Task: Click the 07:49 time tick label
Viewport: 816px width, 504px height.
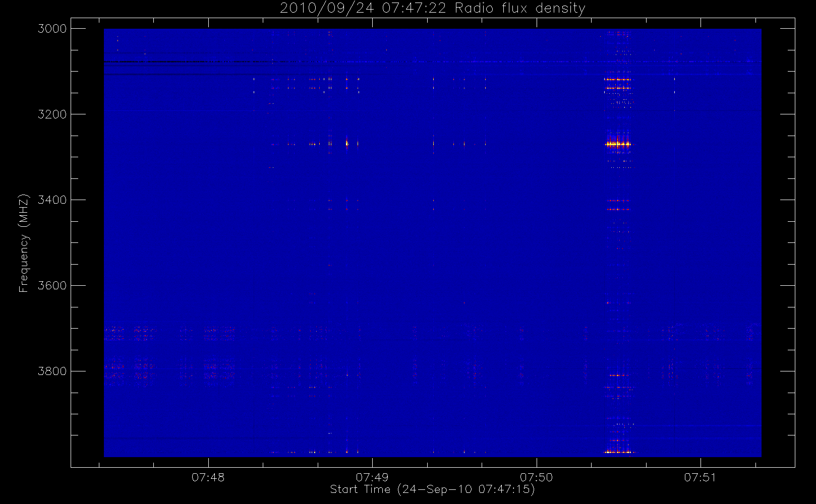Action: click(x=372, y=477)
